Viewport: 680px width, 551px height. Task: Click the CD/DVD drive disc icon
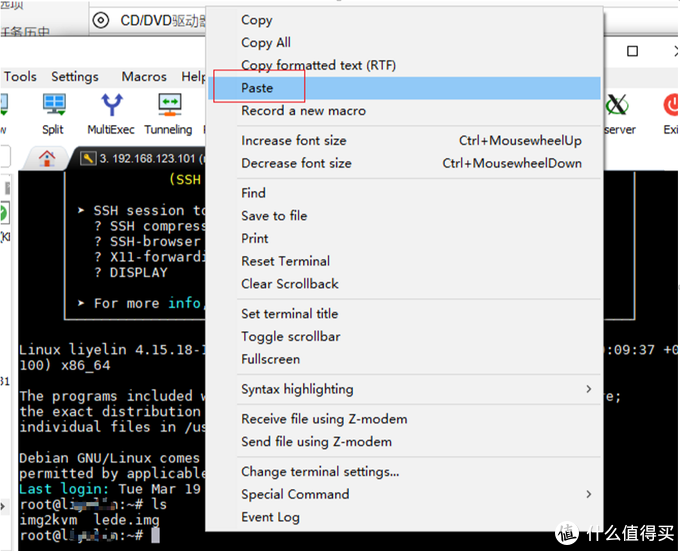coord(101,20)
